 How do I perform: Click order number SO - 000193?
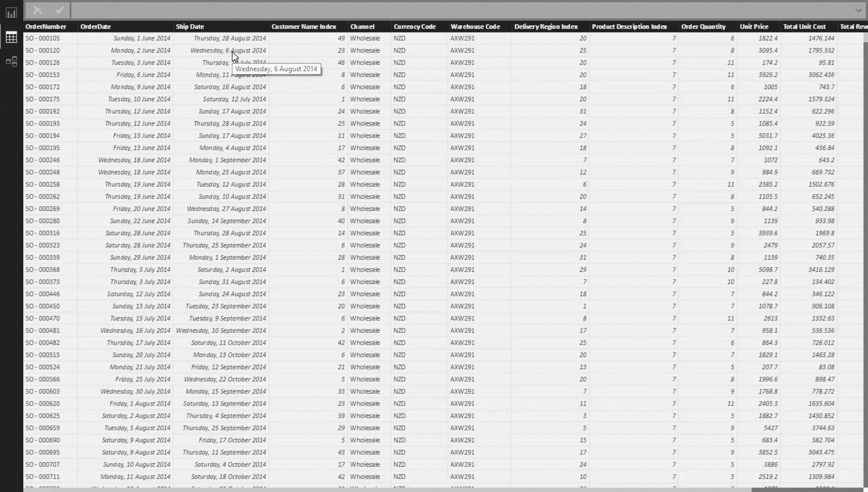pos(43,123)
